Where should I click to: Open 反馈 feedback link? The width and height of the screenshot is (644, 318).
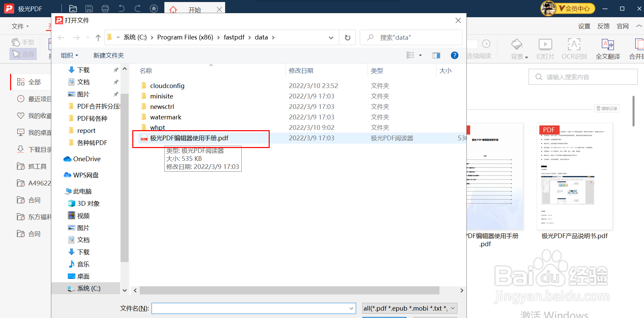tap(603, 26)
